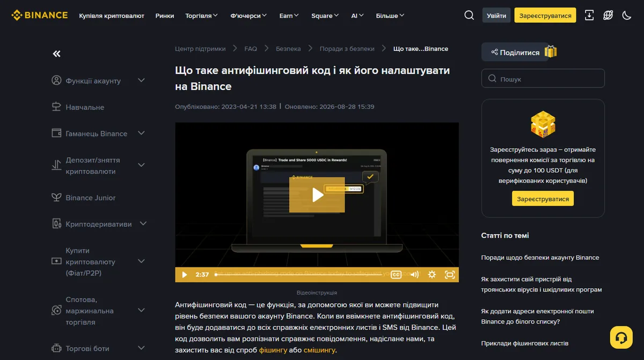The image size is (644, 360).
Task: Open Earn dropdown menu
Action: pyautogui.click(x=289, y=16)
